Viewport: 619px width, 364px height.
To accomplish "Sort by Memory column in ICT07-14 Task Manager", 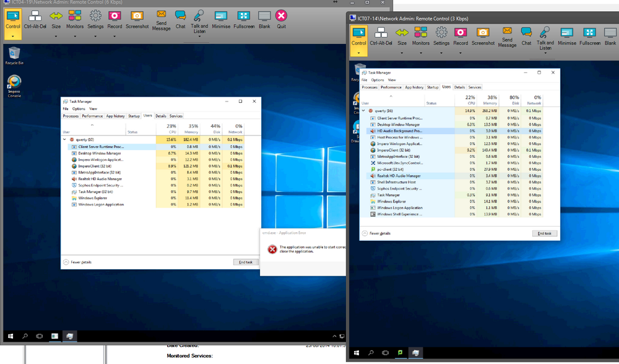I will coord(488,100).
